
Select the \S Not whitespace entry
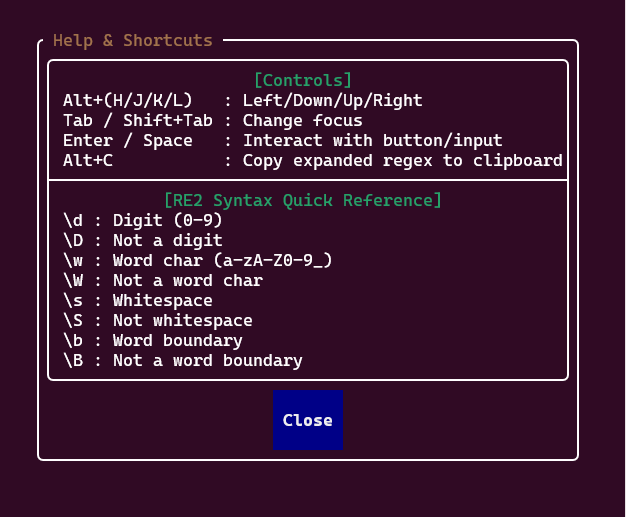pos(158,320)
